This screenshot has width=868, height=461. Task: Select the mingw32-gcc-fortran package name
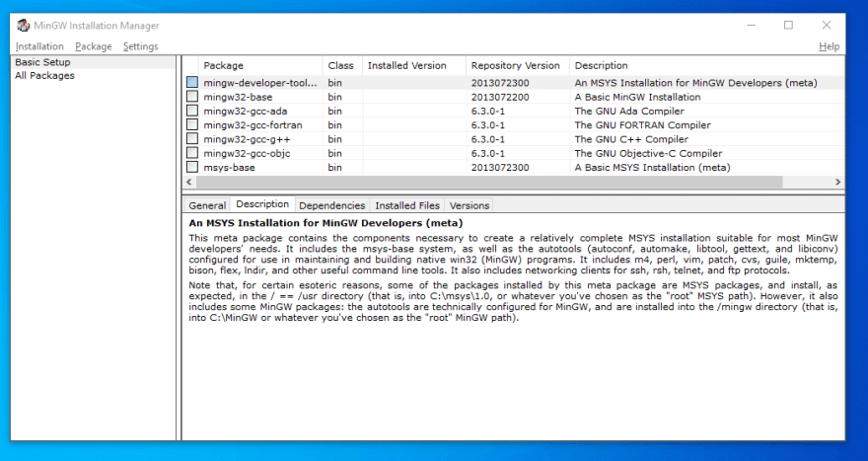(x=253, y=125)
